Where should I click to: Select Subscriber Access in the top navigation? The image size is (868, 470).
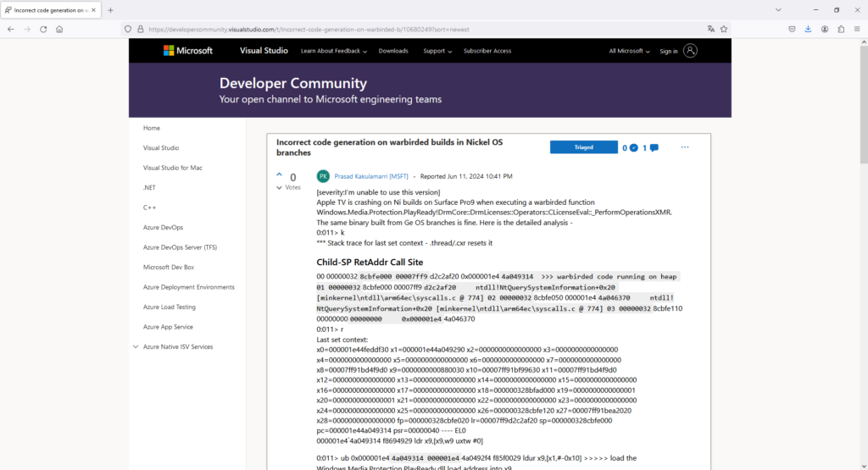coord(487,51)
